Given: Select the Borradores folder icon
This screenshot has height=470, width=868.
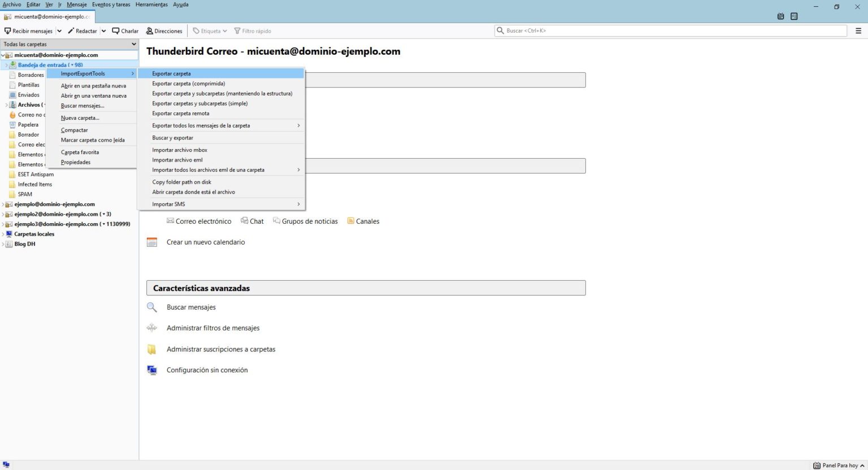Looking at the screenshot, I should pos(12,75).
